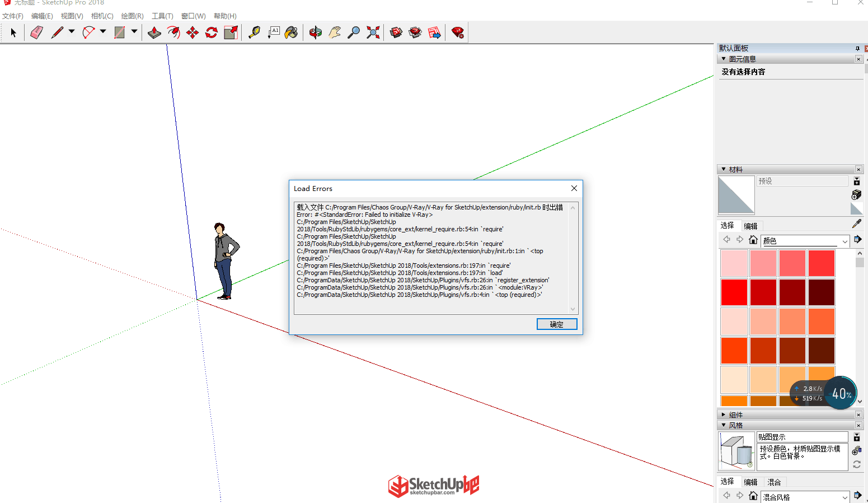
Task: Send model to LayOut
Action: pyautogui.click(x=434, y=32)
